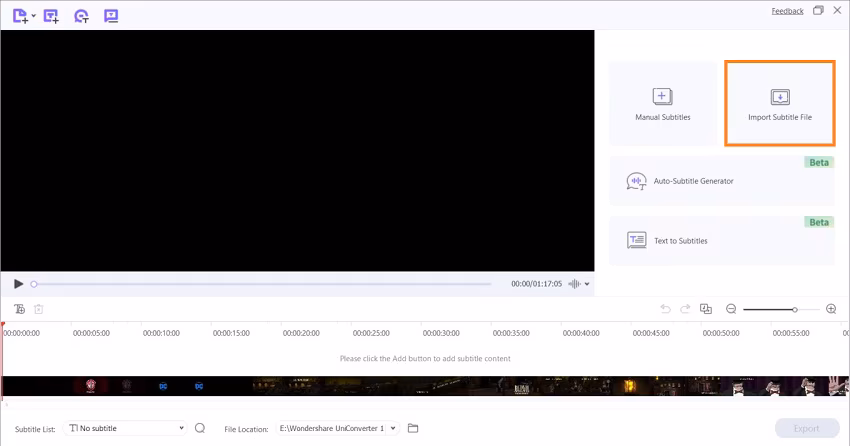
Task: Expand the audio track dropdown arrow
Action: 587,284
